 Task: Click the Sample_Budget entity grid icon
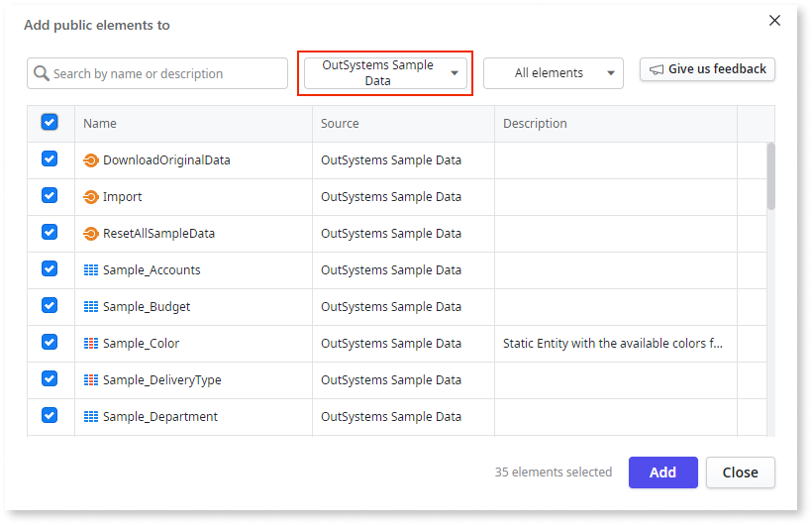(91, 307)
